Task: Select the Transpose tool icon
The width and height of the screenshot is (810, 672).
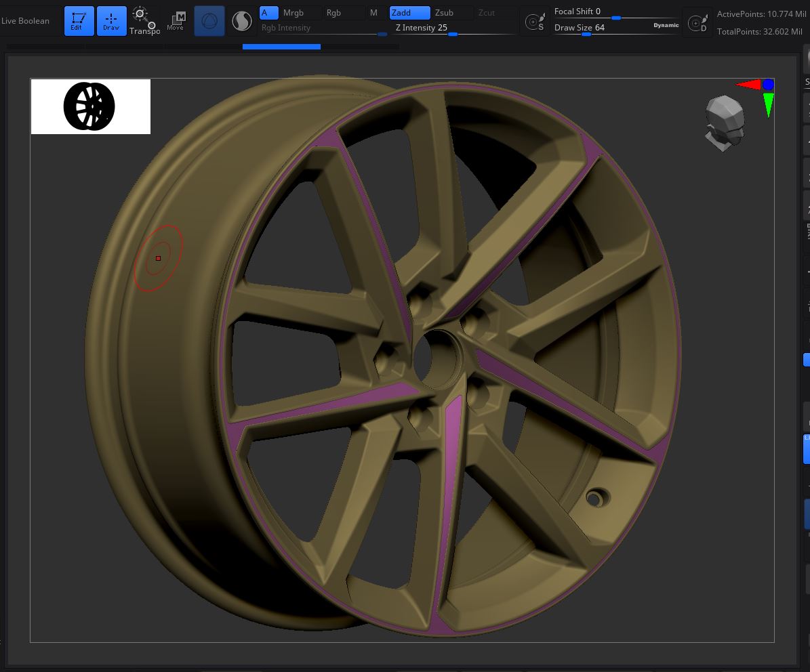Action: 144,21
